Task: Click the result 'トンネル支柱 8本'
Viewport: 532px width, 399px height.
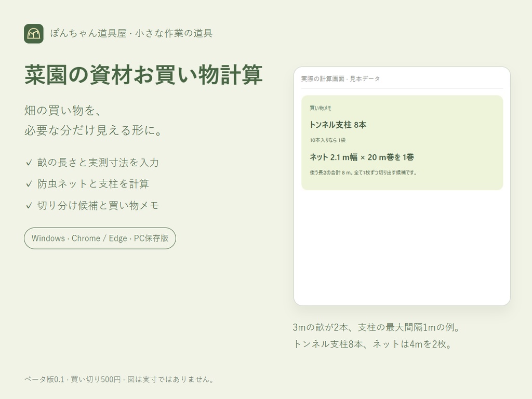Action: [x=338, y=125]
